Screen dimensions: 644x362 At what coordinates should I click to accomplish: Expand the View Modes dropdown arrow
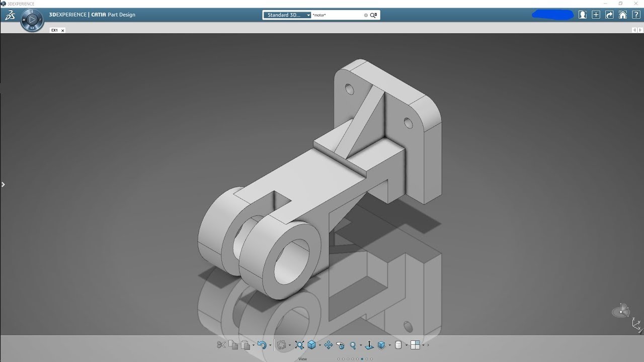[x=389, y=345]
